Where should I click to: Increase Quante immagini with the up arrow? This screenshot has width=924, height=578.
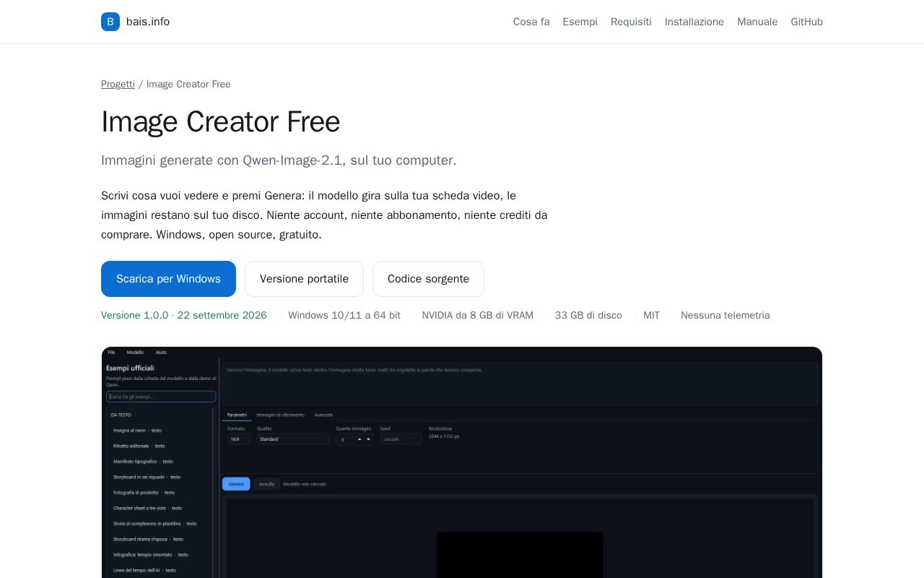click(x=359, y=439)
